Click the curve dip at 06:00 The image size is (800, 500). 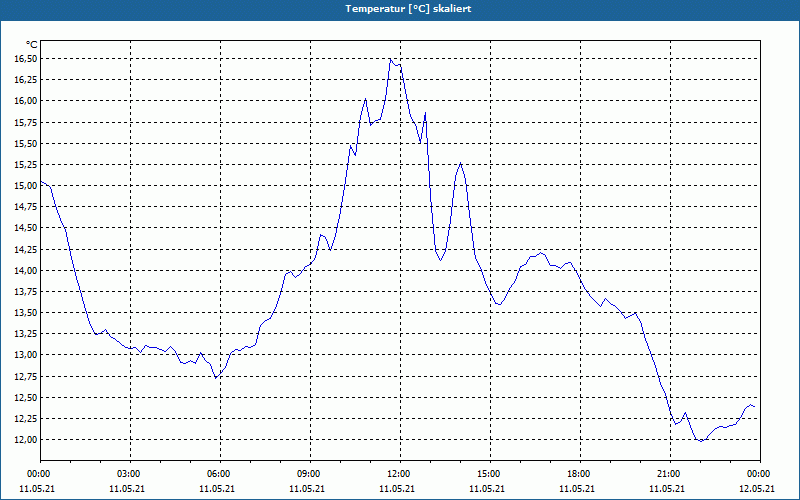tap(216, 378)
